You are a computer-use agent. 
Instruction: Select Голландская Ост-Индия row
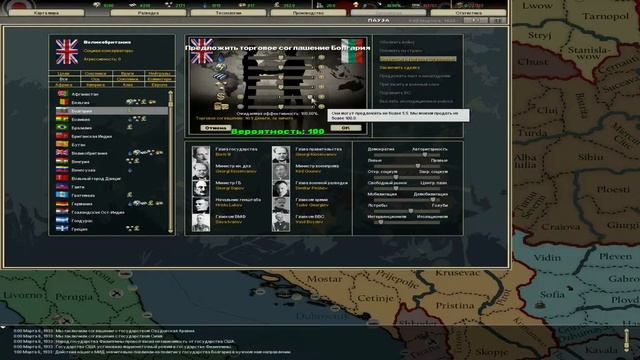[x=111, y=212]
